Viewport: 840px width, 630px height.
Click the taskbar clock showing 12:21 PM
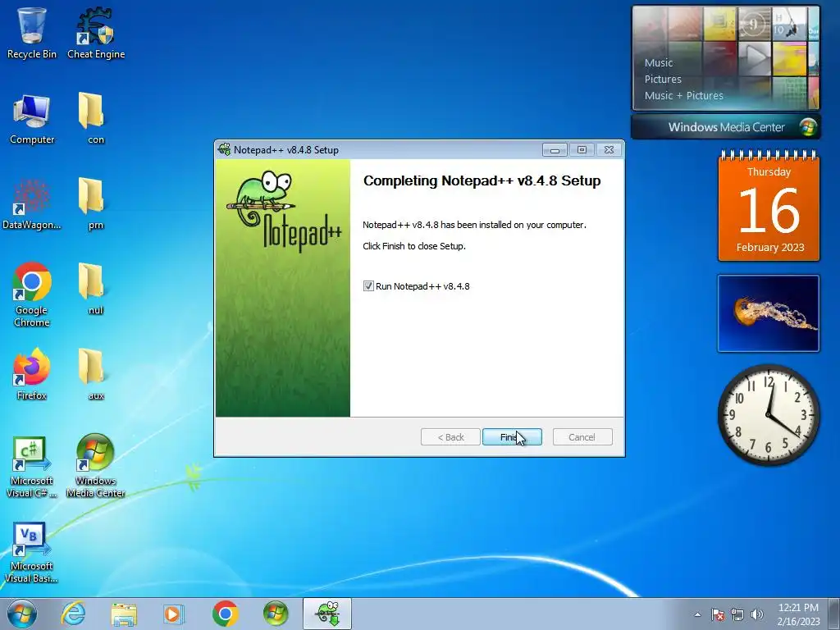[798, 614]
